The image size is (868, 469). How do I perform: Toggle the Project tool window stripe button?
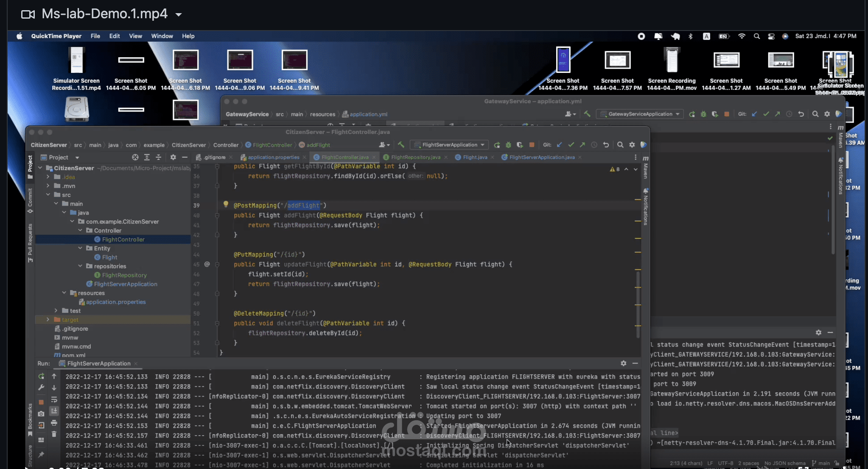tap(30, 167)
